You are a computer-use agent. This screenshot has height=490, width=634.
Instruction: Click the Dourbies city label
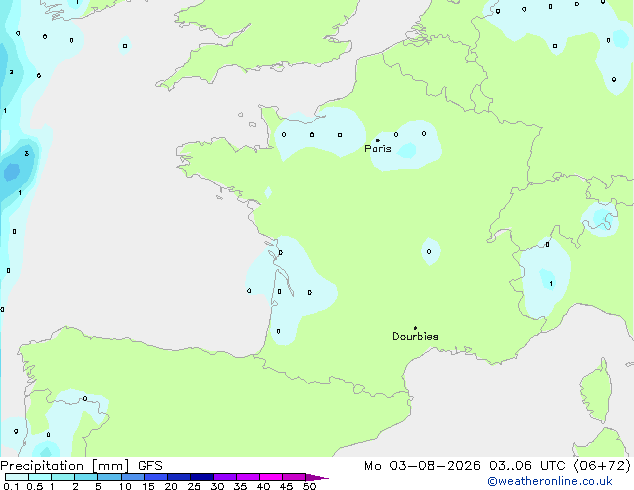click(x=415, y=336)
